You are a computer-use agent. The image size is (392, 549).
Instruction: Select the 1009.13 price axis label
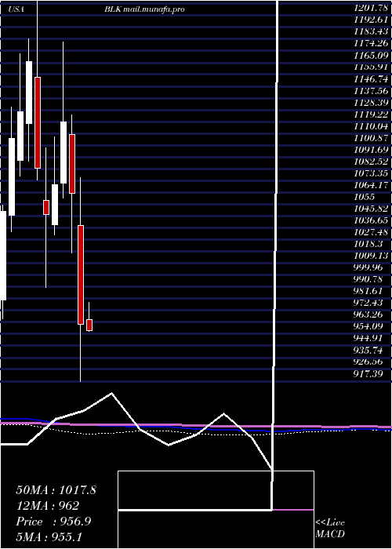tap(372, 256)
